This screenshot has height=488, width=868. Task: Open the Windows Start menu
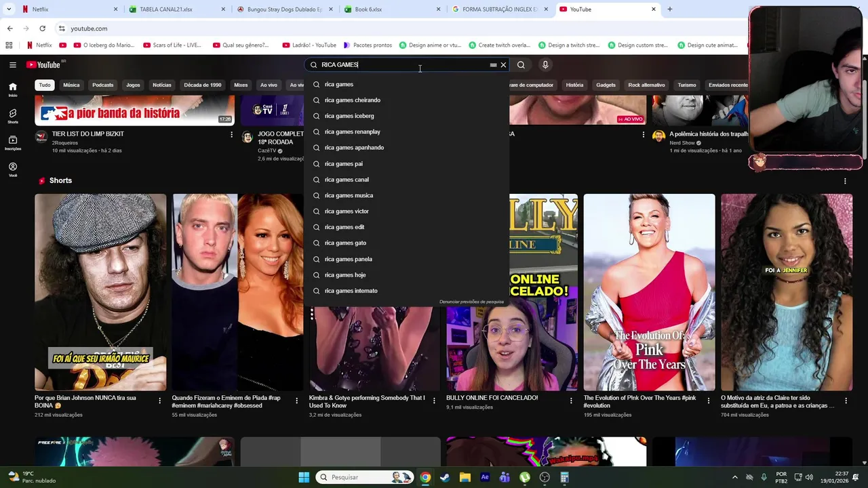tap(304, 477)
